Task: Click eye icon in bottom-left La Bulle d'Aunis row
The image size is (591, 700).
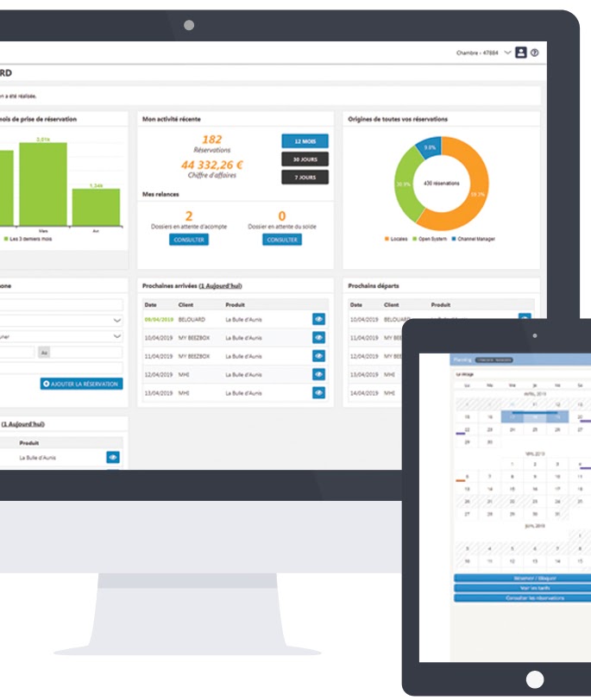Action: coord(112,457)
